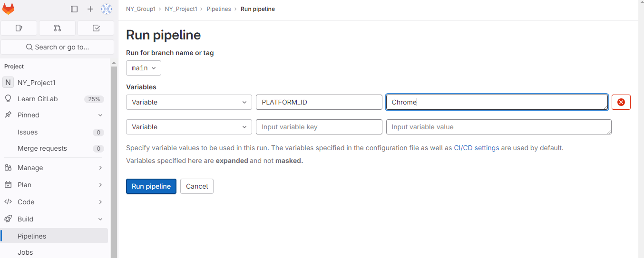This screenshot has height=258, width=644.
Task: Open the second variable type dropdown
Action: pyautogui.click(x=189, y=127)
